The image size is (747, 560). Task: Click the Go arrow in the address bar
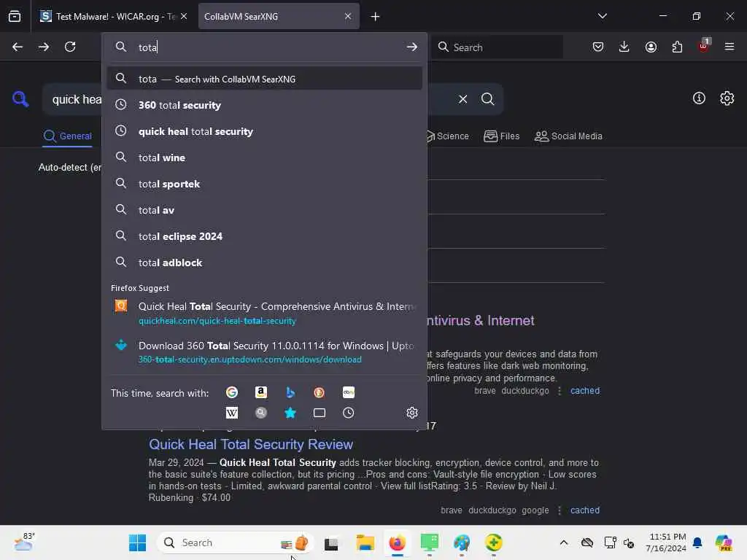(412, 47)
